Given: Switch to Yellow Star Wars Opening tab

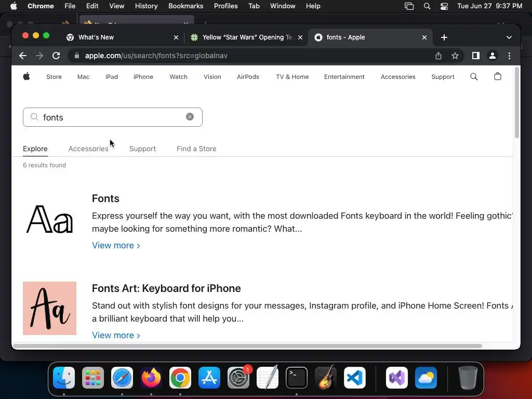Looking at the screenshot, I should tap(246, 37).
